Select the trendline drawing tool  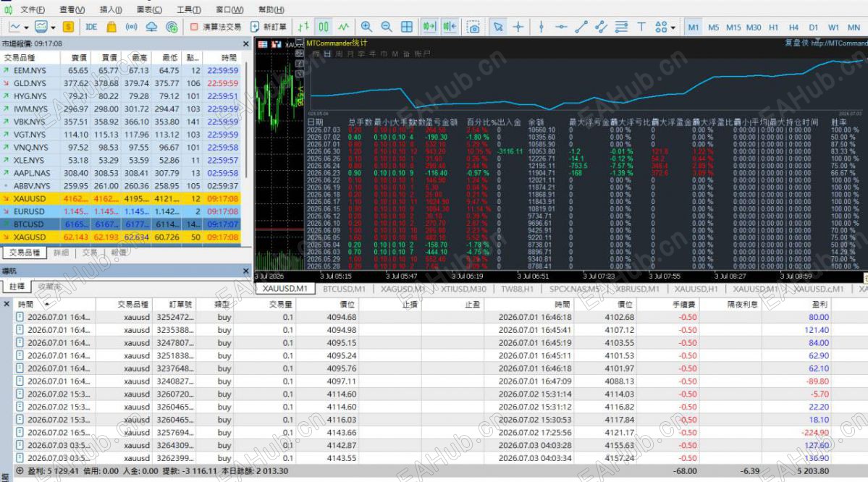tap(581, 27)
